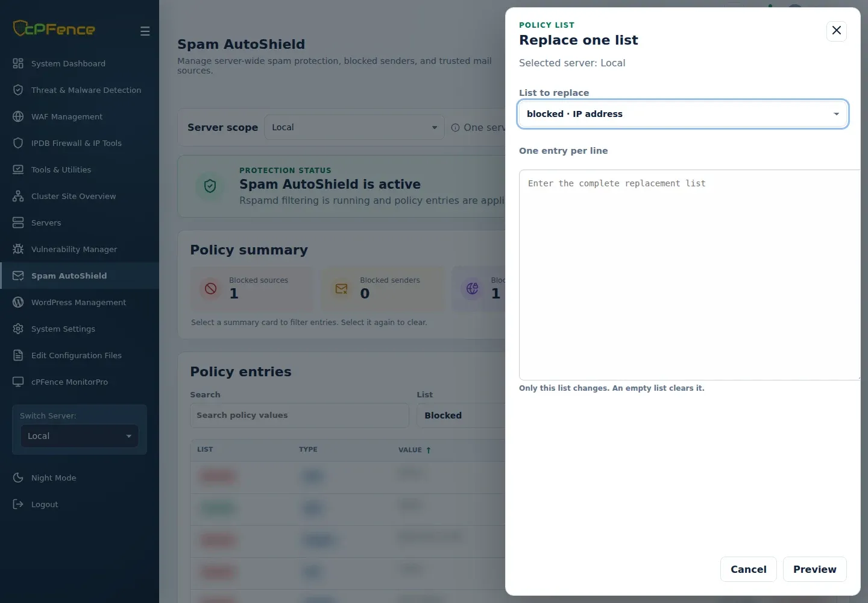The height and width of the screenshot is (603, 868).
Task: Click the Edit Configuration Files document icon
Action: pos(18,355)
